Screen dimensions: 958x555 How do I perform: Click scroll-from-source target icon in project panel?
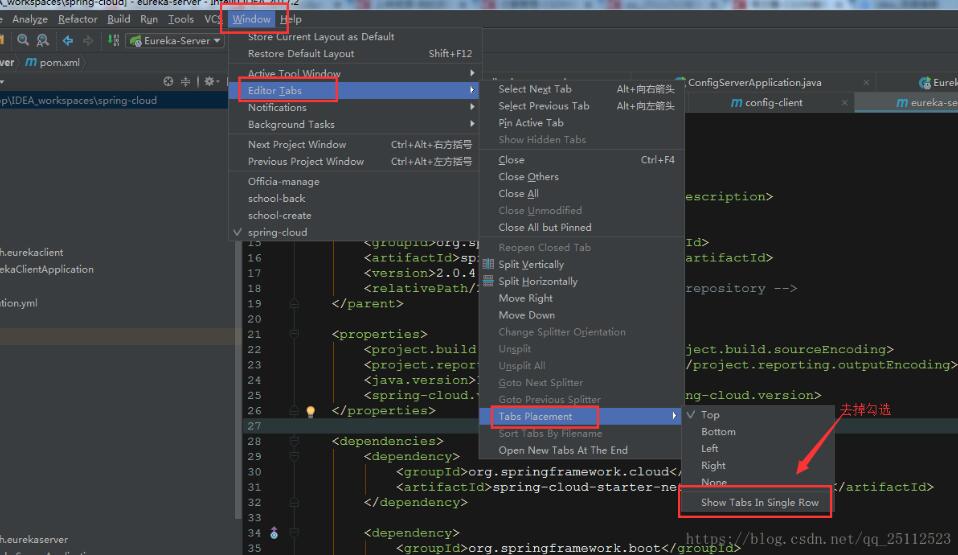coord(169,82)
